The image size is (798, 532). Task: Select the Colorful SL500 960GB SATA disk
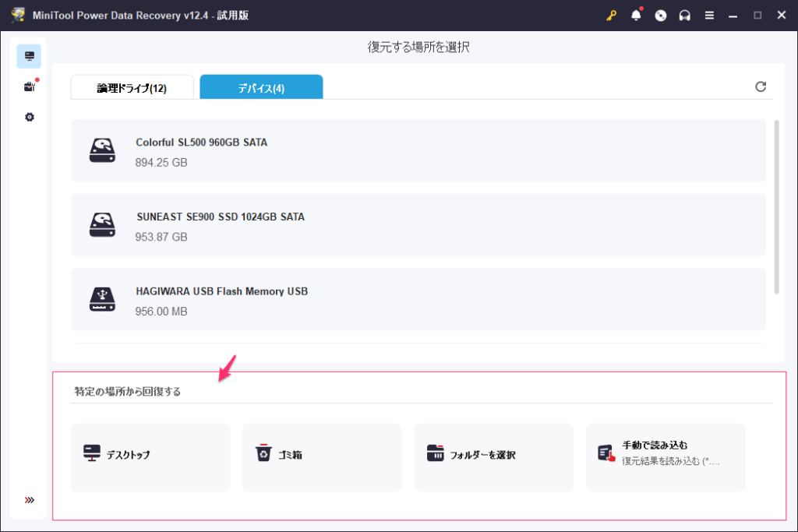(418, 150)
